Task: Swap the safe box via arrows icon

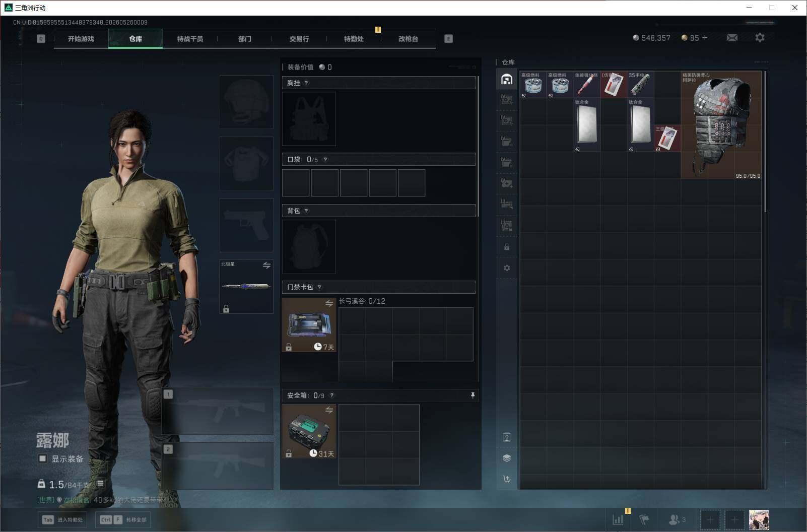Action: 329,410
